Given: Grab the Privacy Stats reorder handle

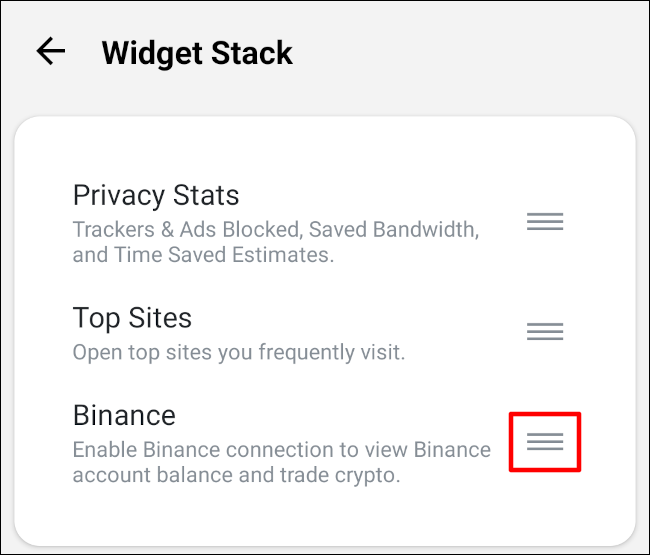Looking at the screenshot, I should 545,221.
